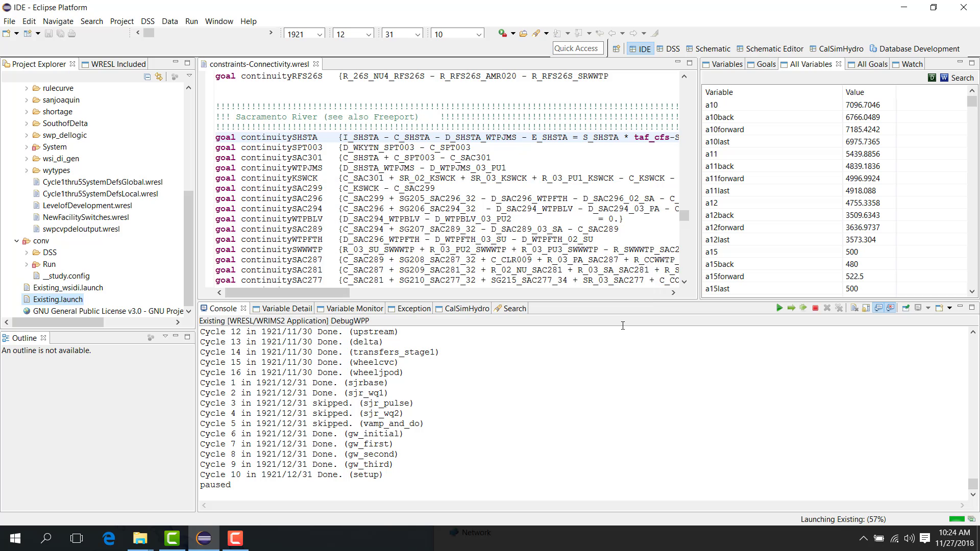
Task: Open the debug launch dropdown arrow
Action: pyautogui.click(x=513, y=34)
